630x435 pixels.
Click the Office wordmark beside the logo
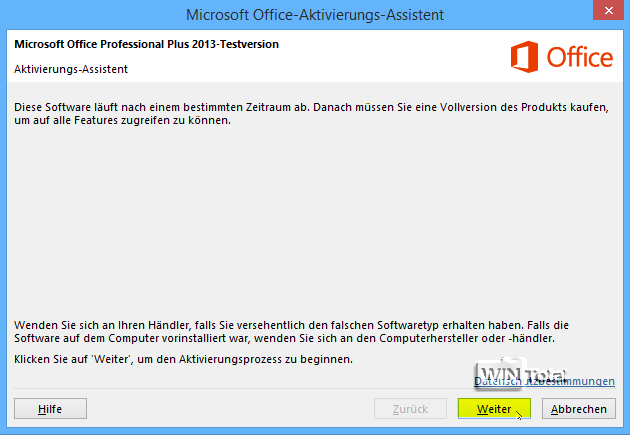580,58
